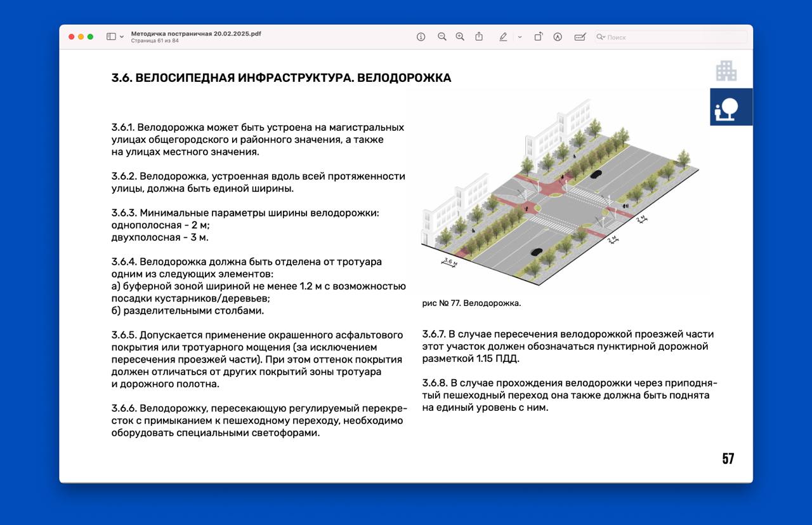Click the paragraph starting with 3.6.8
The width and height of the screenshot is (812, 525).
pos(570,395)
